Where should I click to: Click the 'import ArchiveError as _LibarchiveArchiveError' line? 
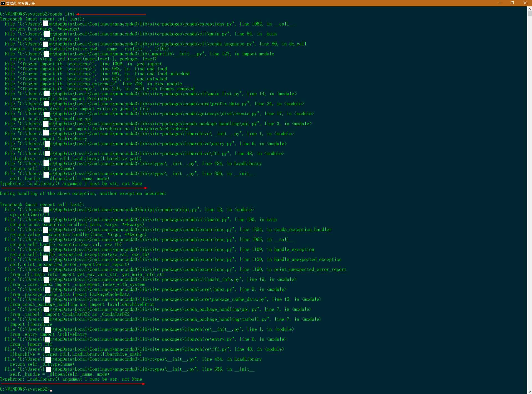100,129
